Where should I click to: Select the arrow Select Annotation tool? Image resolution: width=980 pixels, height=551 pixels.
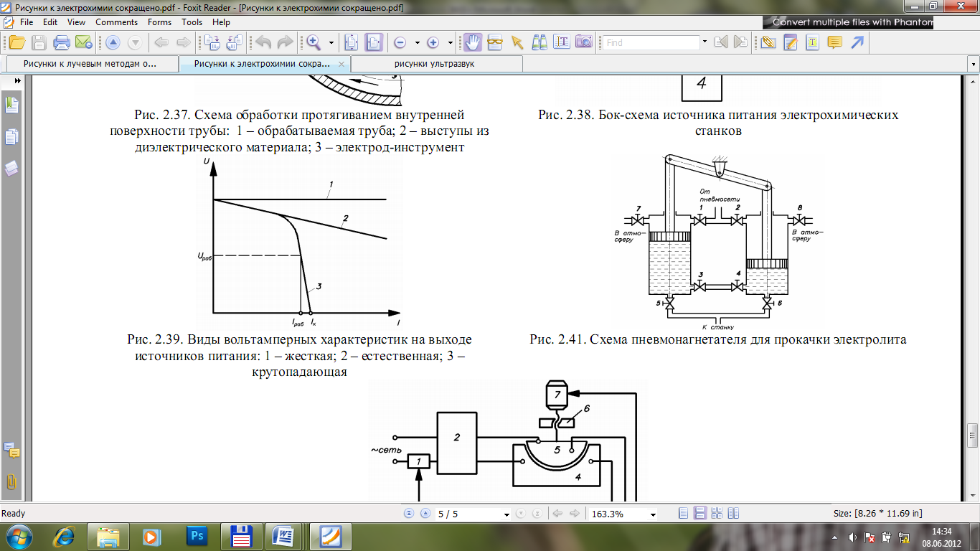(517, 42)
